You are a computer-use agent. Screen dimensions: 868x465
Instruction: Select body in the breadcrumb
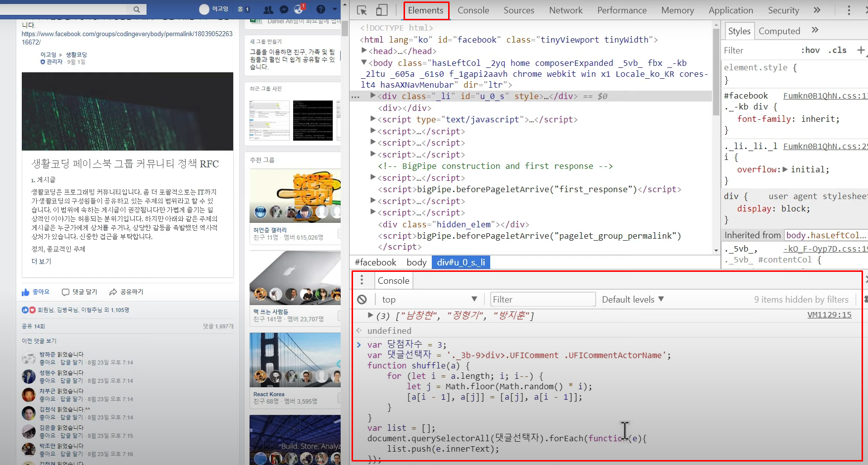pos(416,262)
